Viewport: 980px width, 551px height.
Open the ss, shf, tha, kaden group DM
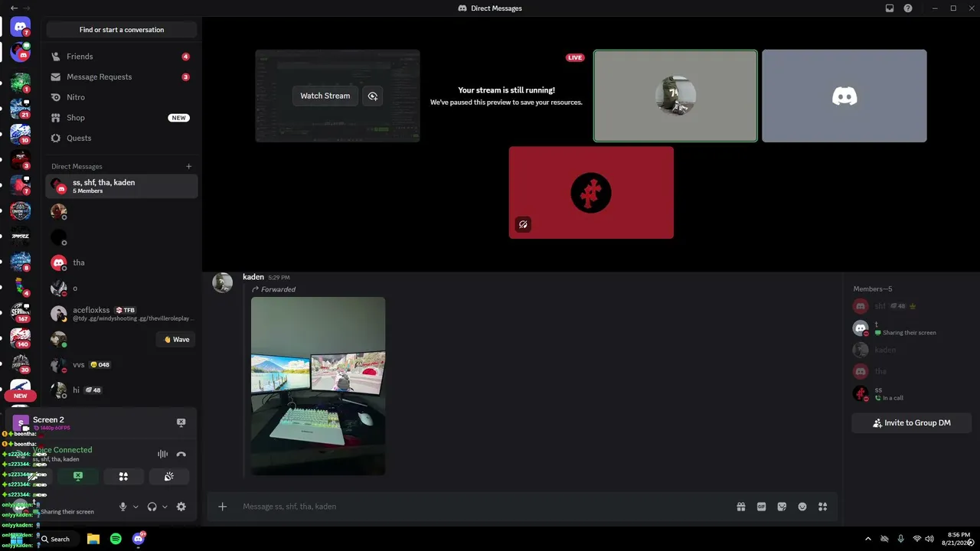pyautogui.click(x=122, y=186)
